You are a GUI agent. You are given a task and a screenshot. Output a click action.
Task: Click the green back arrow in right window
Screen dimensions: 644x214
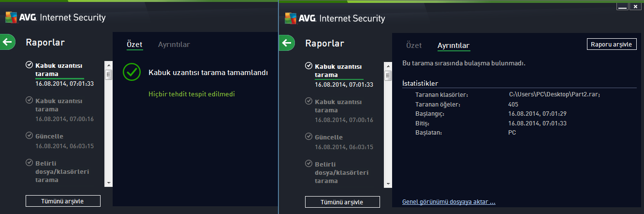point(287,43)
